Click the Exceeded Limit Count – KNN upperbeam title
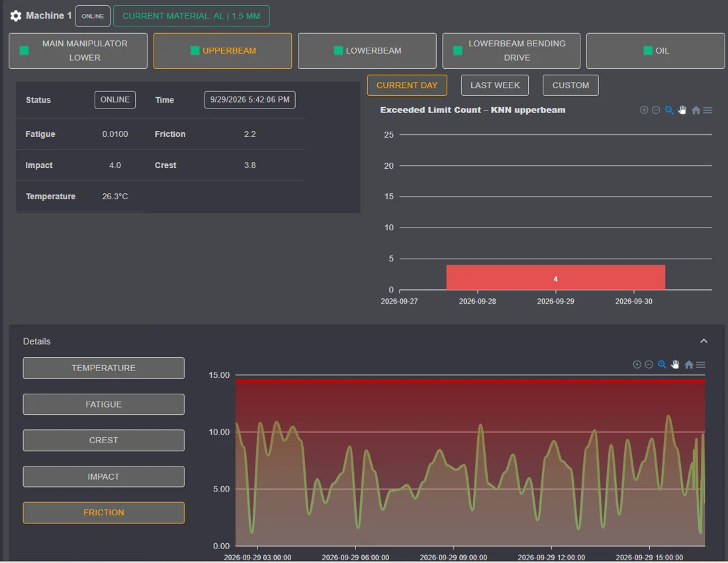The height and width of the screenshot is (563, 728). tap(473, 110)
